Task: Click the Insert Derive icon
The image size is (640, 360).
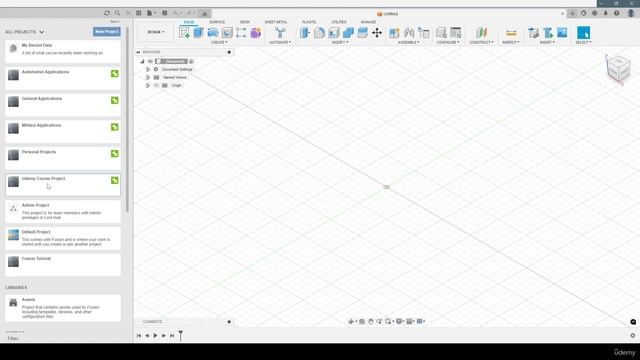Action: coord(533,33)
